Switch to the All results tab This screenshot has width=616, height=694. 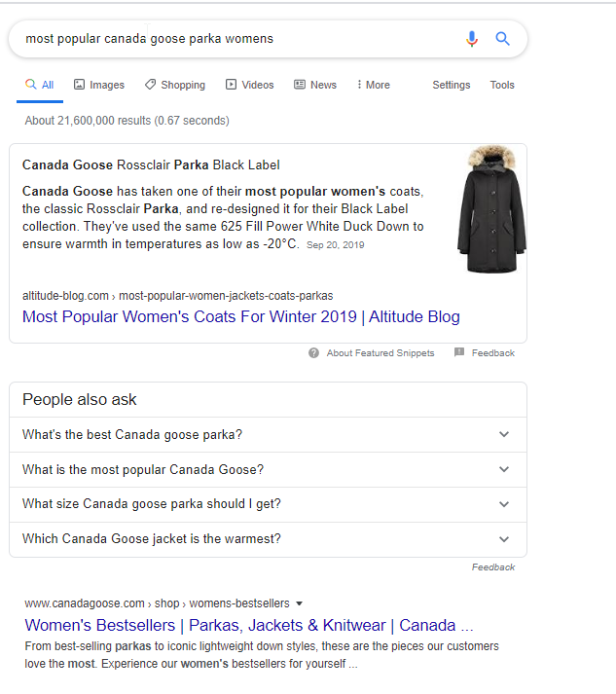coord(39,85)
